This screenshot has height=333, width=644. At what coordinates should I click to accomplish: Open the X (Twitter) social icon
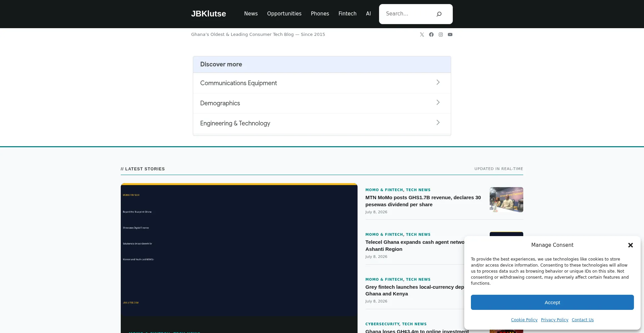pos(422,35)
